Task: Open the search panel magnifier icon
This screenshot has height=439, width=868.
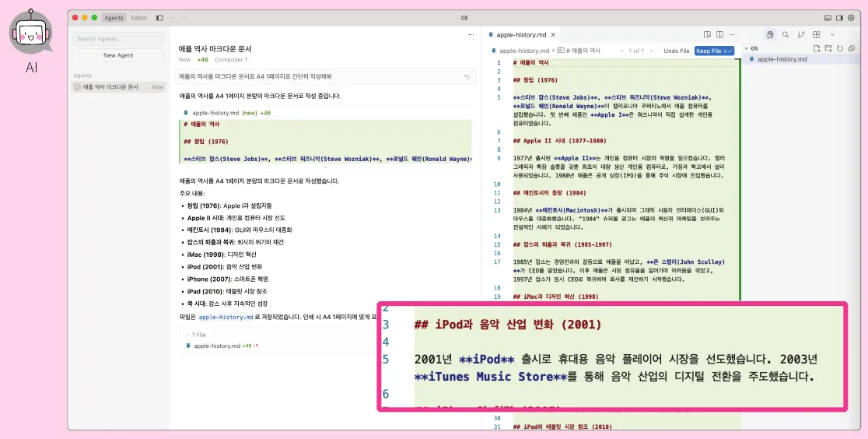Action: point(786,35)
